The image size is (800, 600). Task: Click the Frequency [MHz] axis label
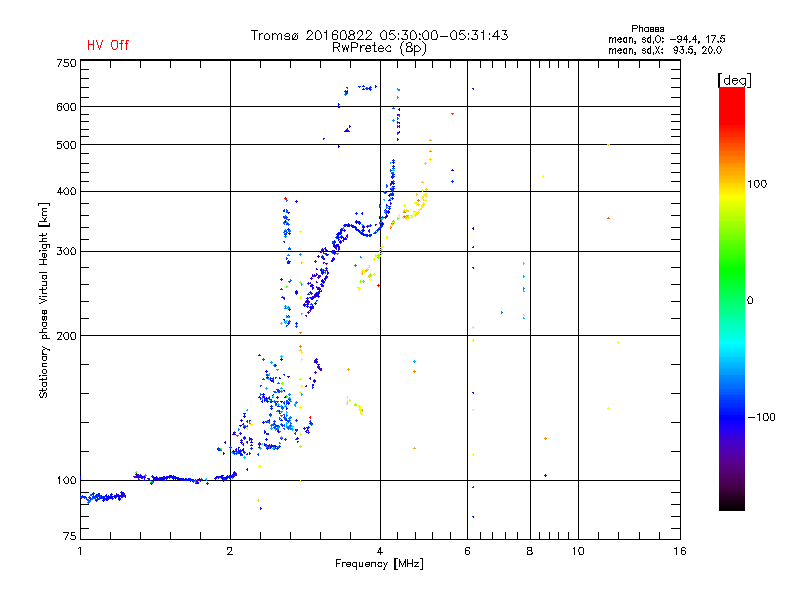[379, 564]
